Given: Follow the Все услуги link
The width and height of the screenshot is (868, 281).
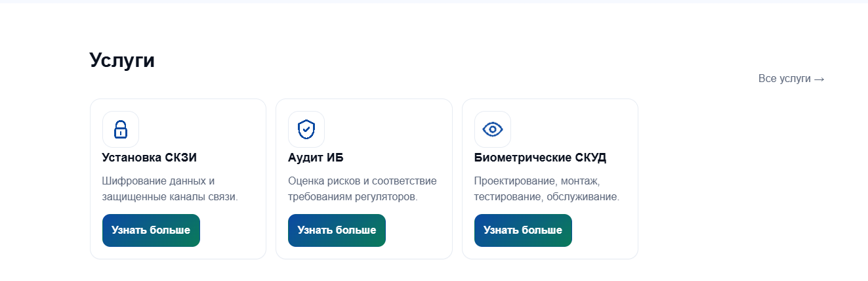Looking at the screenshot, I should 791,79.
